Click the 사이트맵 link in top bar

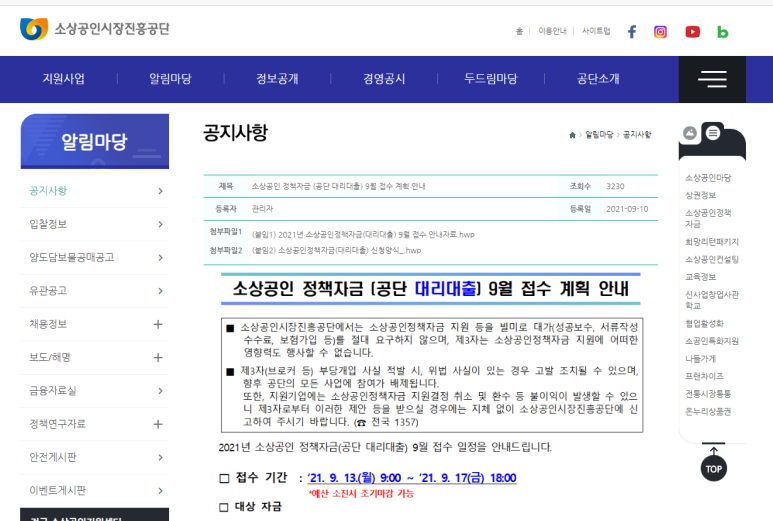tap(596, 31)
